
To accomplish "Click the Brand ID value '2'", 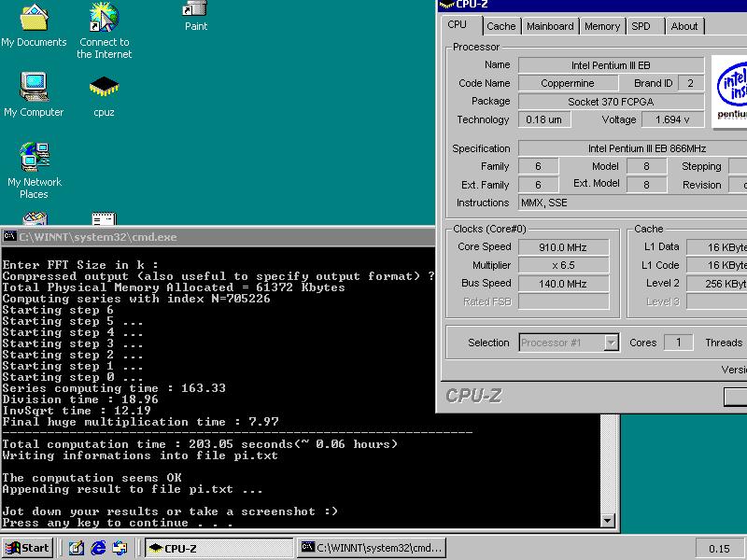I will coord(691,83).
